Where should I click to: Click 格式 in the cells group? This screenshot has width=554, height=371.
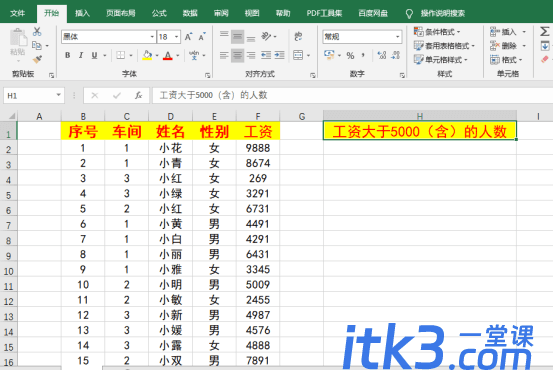click(x=506, y=60)
